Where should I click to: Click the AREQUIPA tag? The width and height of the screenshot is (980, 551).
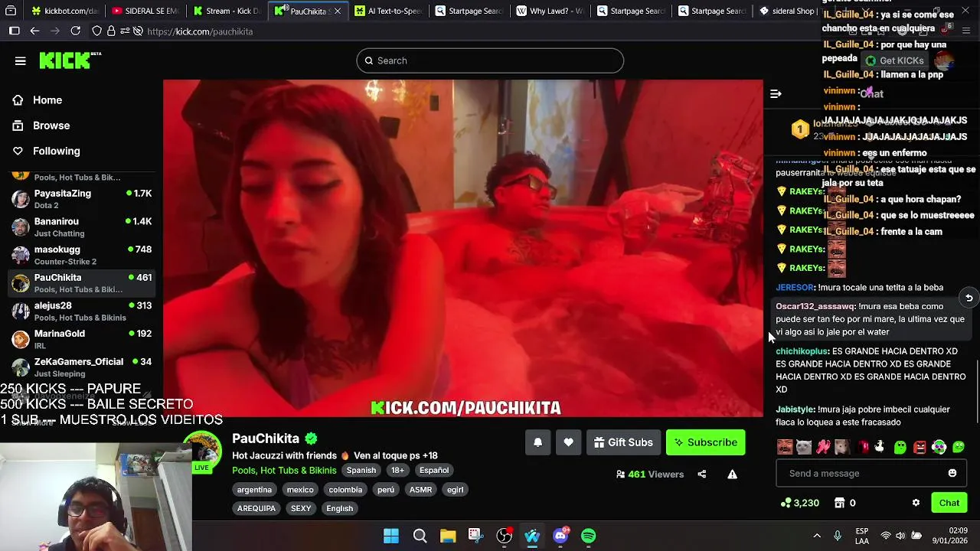coord(256,508)
